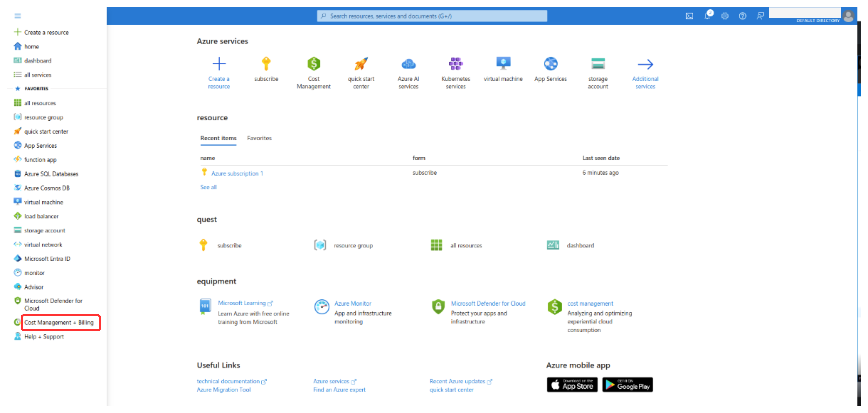Open the feedback icon in header
868x413 pixels.
coord(760,16)
